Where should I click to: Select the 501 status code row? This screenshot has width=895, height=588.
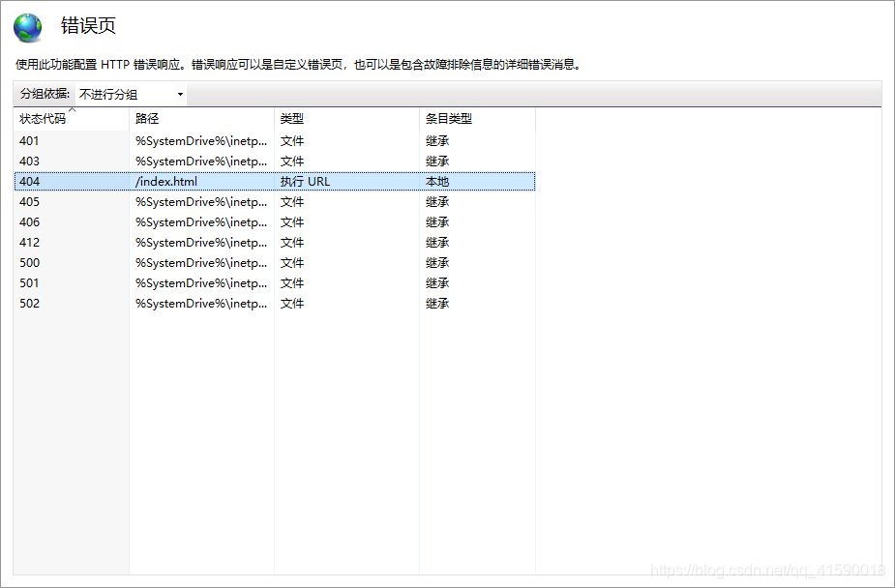275,283
